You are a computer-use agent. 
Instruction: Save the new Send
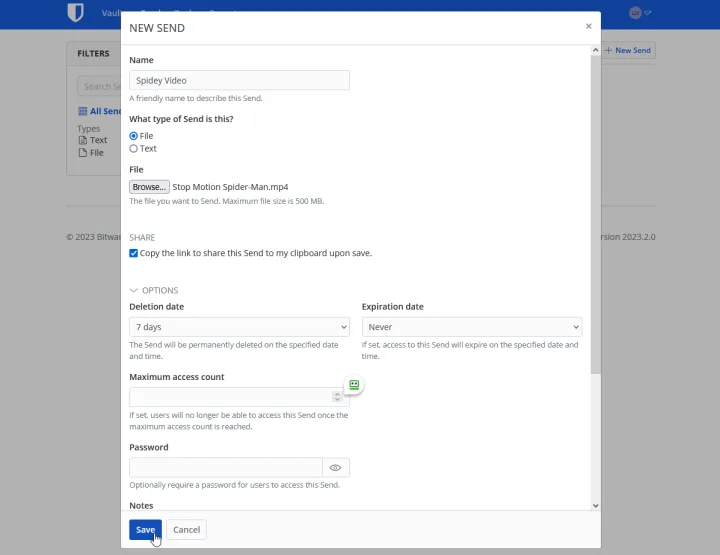click(145, 530)
